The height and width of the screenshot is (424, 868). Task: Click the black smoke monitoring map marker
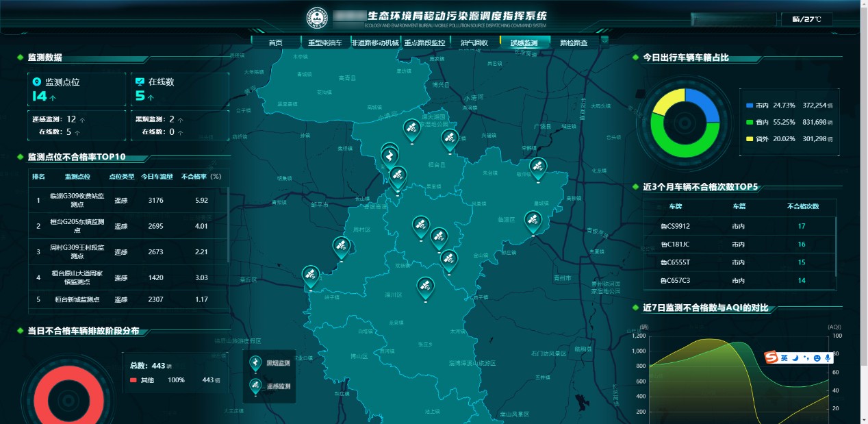[390, 155]
